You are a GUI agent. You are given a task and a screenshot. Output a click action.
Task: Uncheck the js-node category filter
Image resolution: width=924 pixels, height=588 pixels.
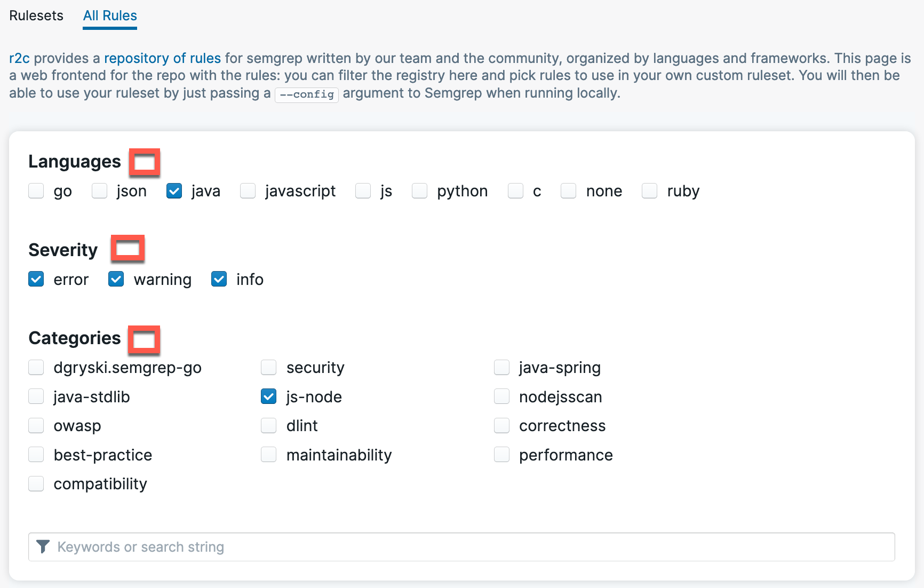268,396
